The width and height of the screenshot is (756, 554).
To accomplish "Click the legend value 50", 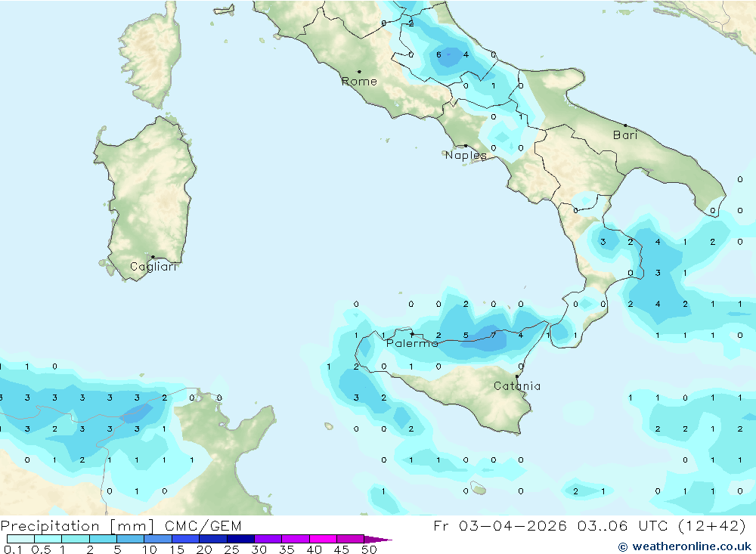I will click(369, 549).
